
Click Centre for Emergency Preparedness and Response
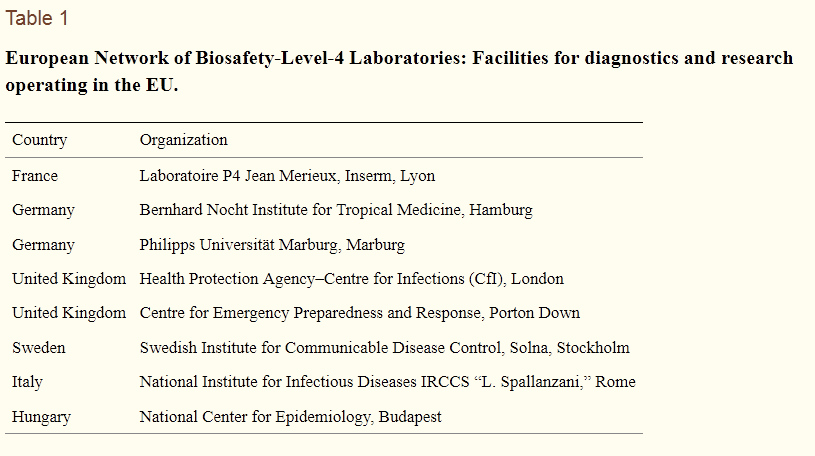359,313
